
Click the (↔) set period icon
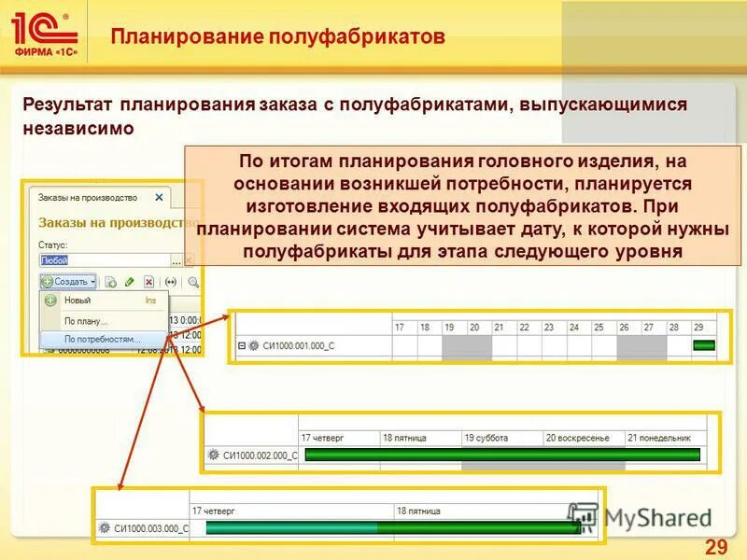click(x=172, y=281)
